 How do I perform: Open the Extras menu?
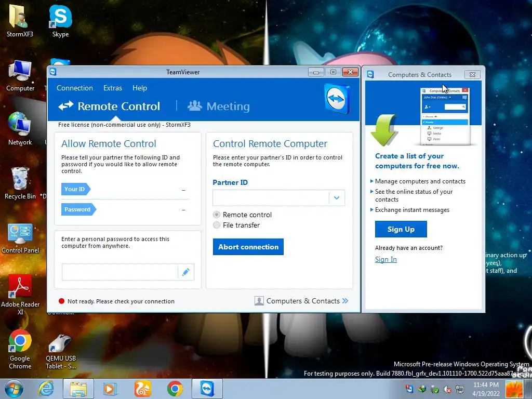tap(113, 88)
